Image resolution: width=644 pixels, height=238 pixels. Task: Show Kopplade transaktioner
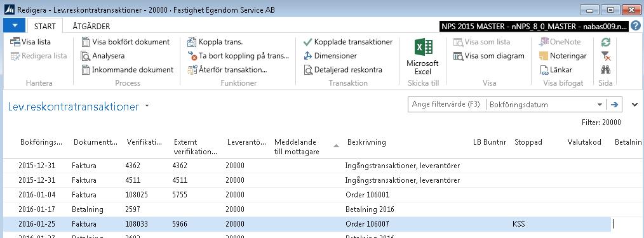pos(348,42)
